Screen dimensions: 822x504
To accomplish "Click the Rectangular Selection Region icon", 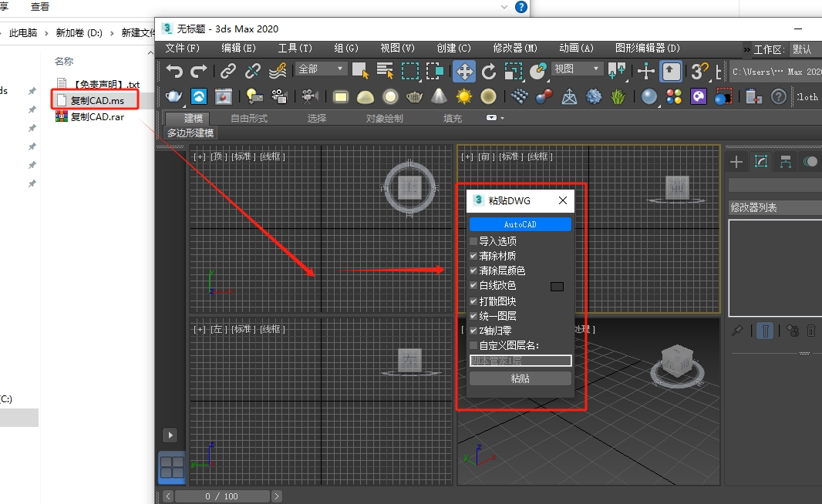I will pos(410,71).
